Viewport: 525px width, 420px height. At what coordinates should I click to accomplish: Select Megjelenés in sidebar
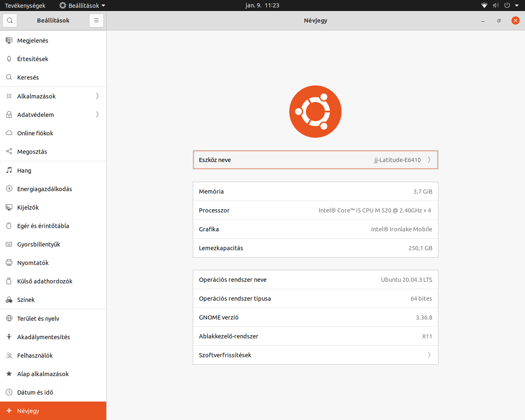(x=53, y=40)
